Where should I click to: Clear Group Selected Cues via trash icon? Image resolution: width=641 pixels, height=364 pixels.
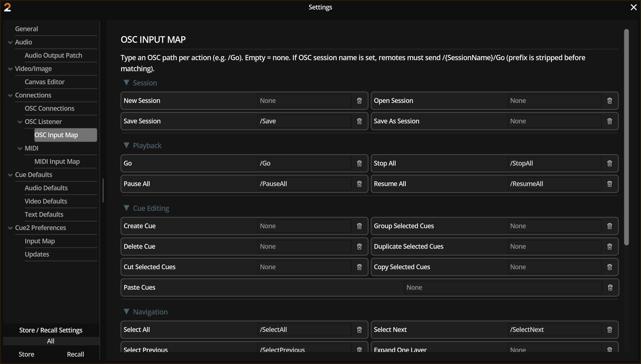click(x=610, y=226)
